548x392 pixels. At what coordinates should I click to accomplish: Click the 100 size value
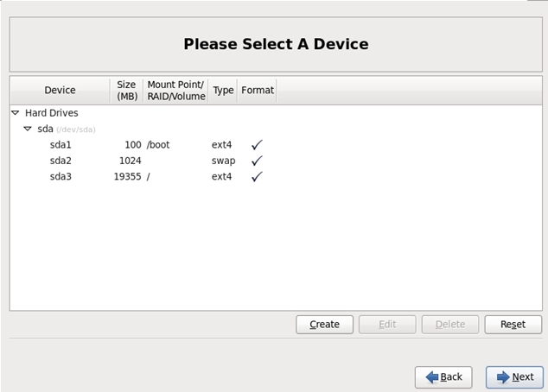(133, 145)
